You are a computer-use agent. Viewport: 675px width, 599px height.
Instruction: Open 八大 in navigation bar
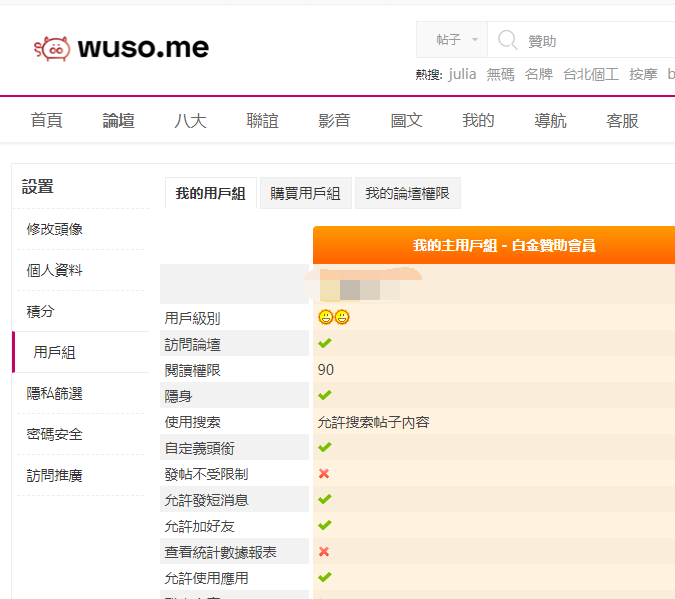pyautogui.click(x=190, y=120)
